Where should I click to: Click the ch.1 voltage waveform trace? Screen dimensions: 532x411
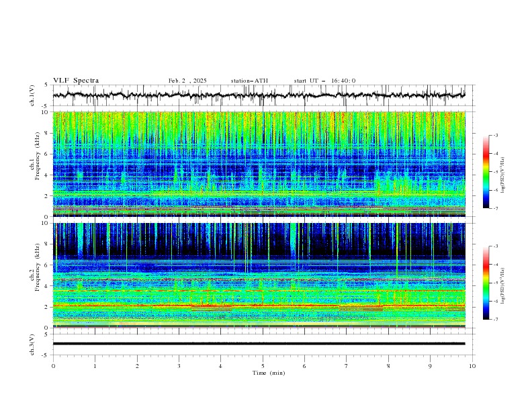259,95
